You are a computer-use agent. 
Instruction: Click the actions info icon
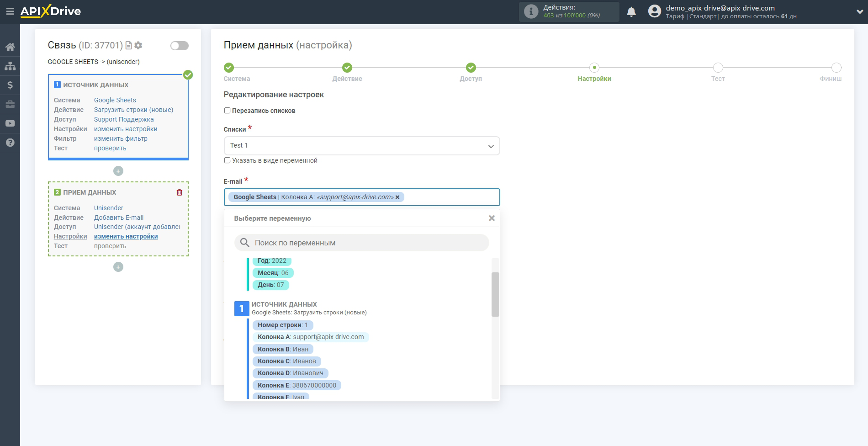(x=531, y=11)
